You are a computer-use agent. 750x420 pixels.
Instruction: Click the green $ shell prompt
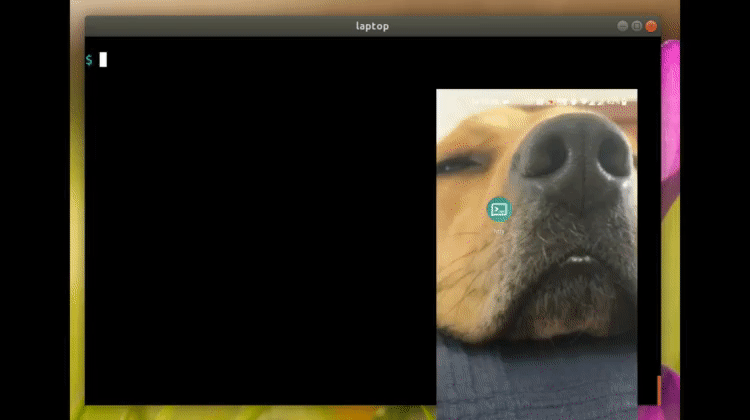(89, 60)
